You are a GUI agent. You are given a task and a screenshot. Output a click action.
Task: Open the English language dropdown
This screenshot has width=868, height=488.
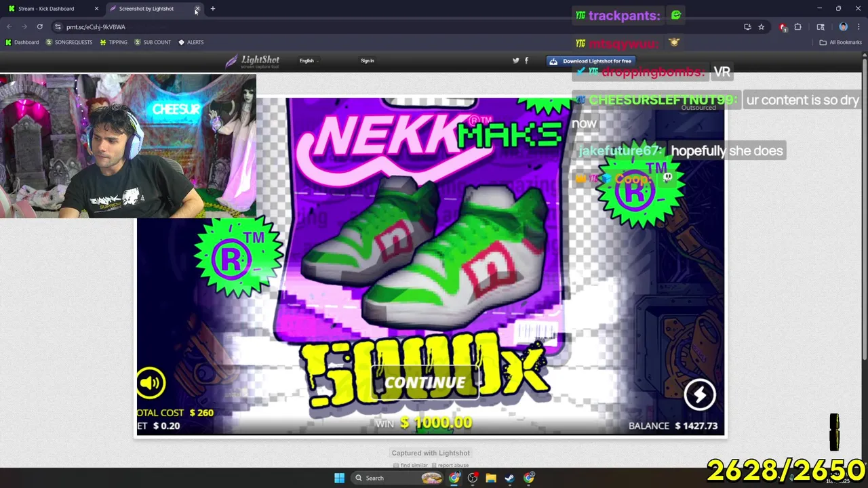[x=308, y=61]
